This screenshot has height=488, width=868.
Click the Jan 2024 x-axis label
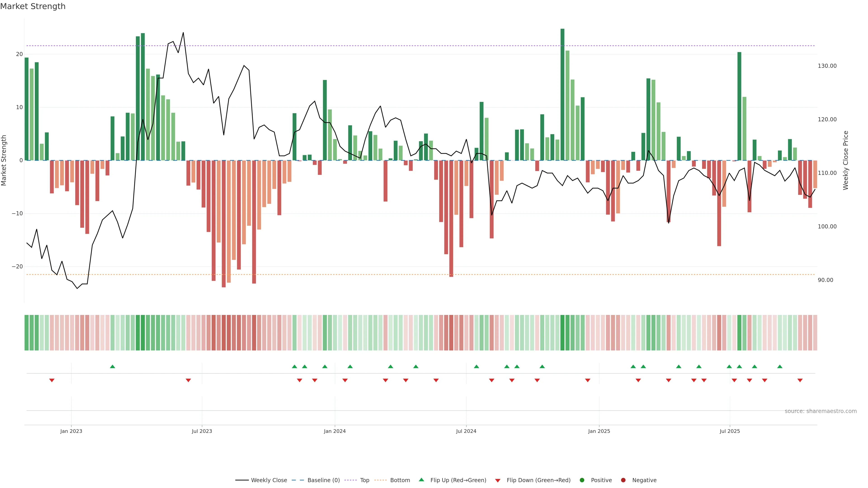coord(335,431)
